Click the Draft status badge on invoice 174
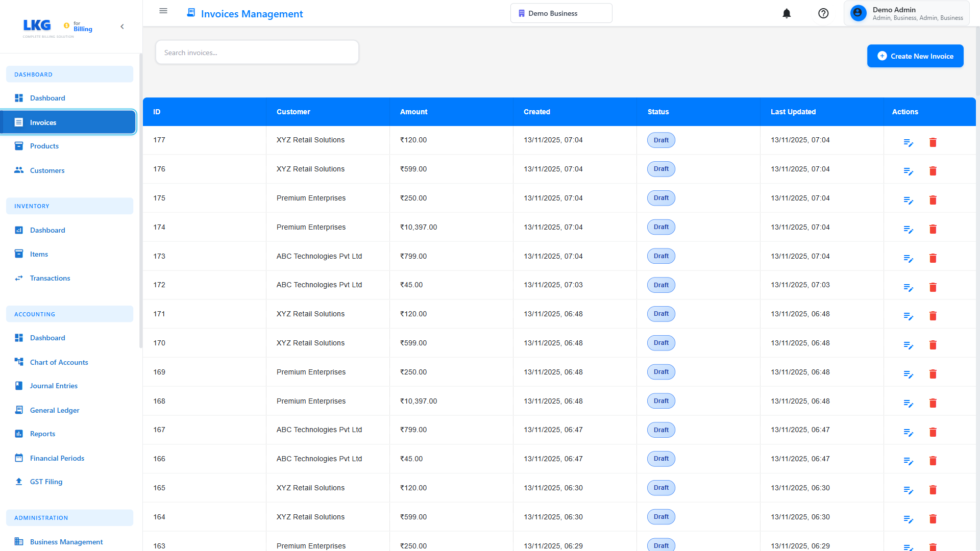980x551 pixels. [x=660, y=227]
